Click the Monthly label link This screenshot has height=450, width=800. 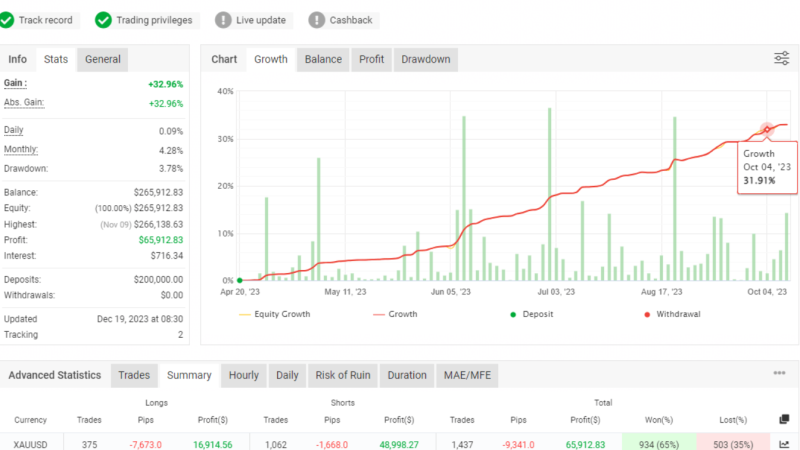(x=21, y=150)
